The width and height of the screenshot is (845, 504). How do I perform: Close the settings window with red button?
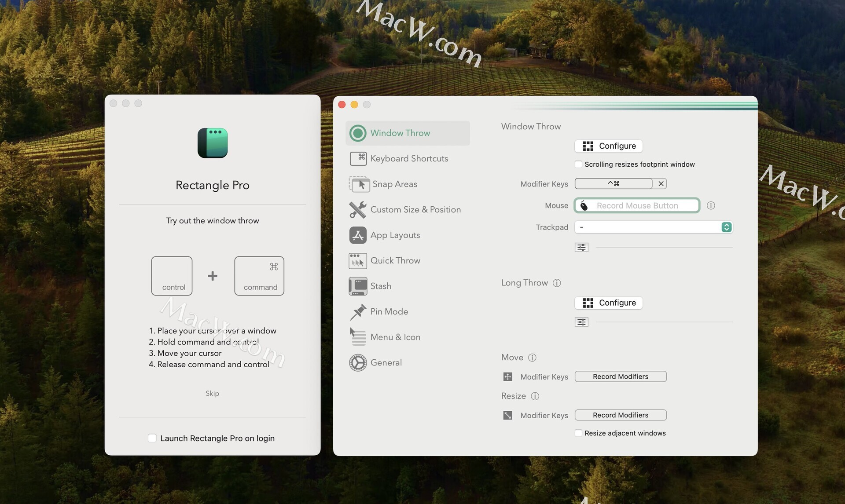point(342,104)
